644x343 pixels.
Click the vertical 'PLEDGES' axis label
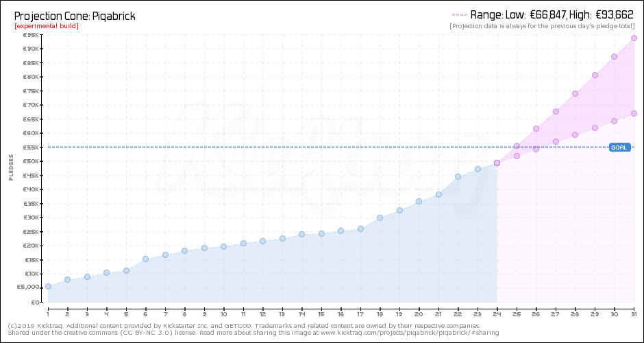(11, 167)
